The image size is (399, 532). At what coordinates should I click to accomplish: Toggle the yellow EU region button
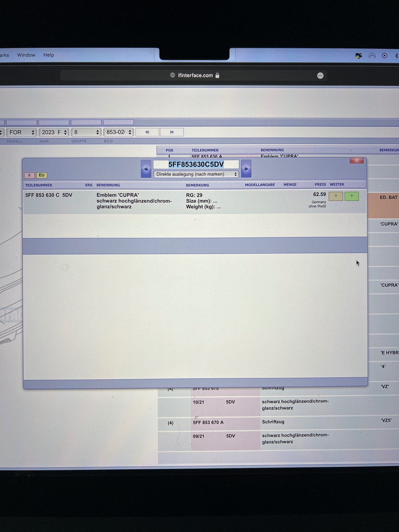(42, 175)
